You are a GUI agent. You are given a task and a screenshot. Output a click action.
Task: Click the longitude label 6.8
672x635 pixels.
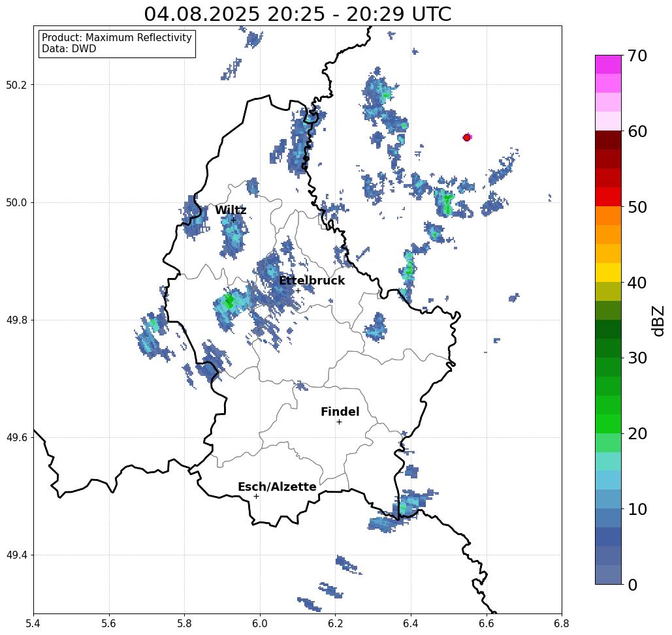pyautogui.click(x=562, y=623)
